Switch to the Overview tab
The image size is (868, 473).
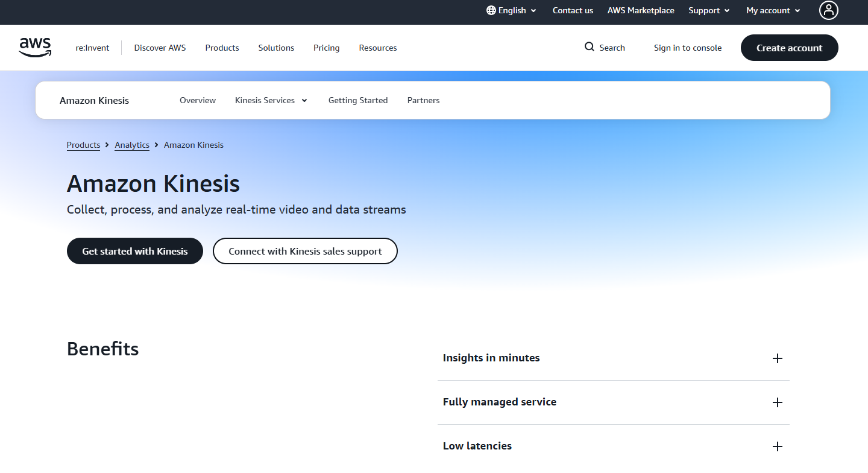[198, 100]
